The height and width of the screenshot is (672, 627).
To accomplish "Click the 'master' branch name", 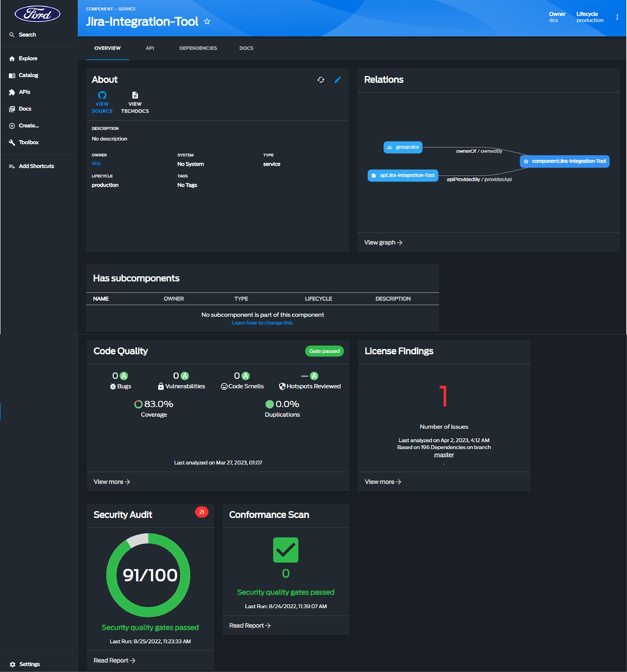I will (444, 455).
